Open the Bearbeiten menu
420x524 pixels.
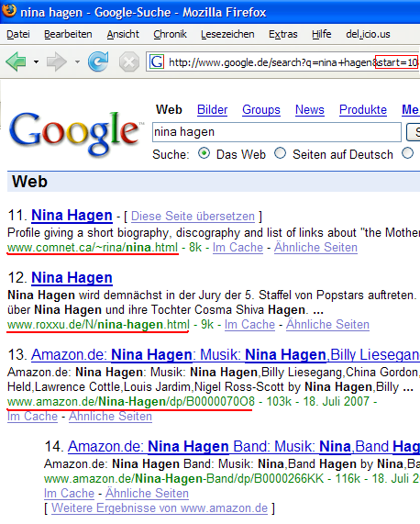click(x=68, y=34)
